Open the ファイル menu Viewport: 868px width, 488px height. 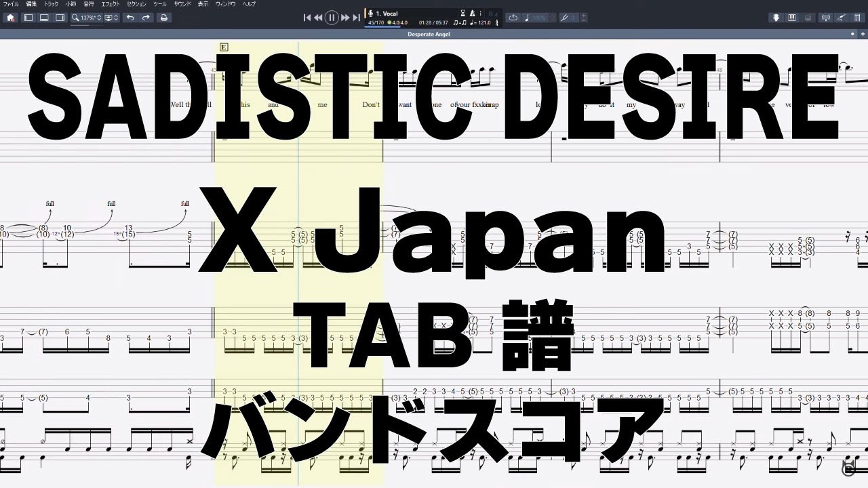[10, 4]
